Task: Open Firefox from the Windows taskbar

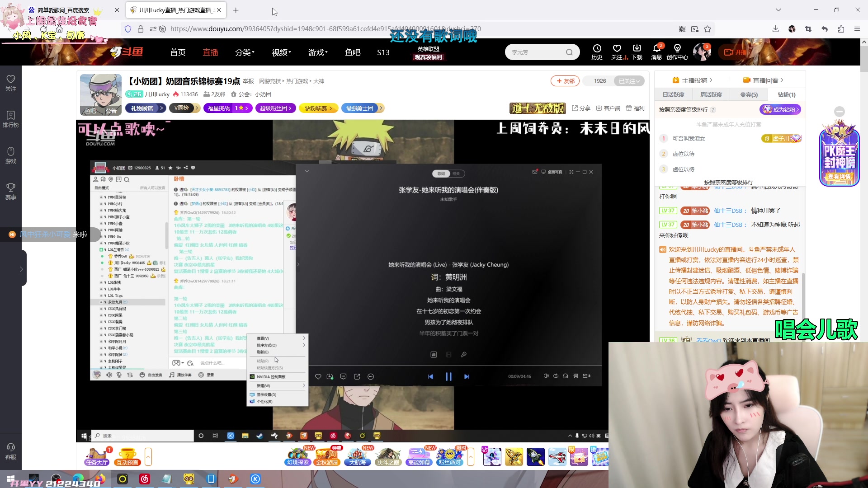Action: pos(100,479)
